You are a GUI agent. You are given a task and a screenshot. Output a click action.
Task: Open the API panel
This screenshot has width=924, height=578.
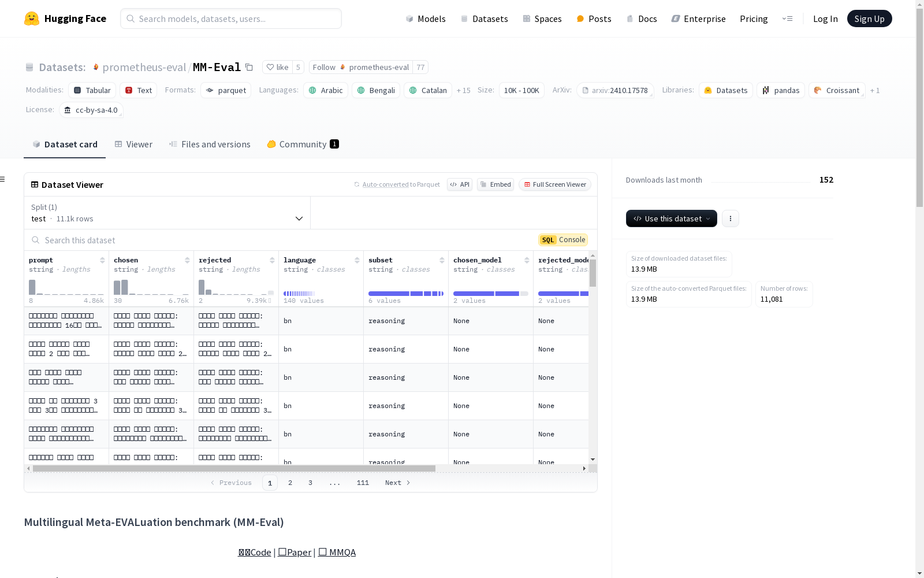coord(460,184)
